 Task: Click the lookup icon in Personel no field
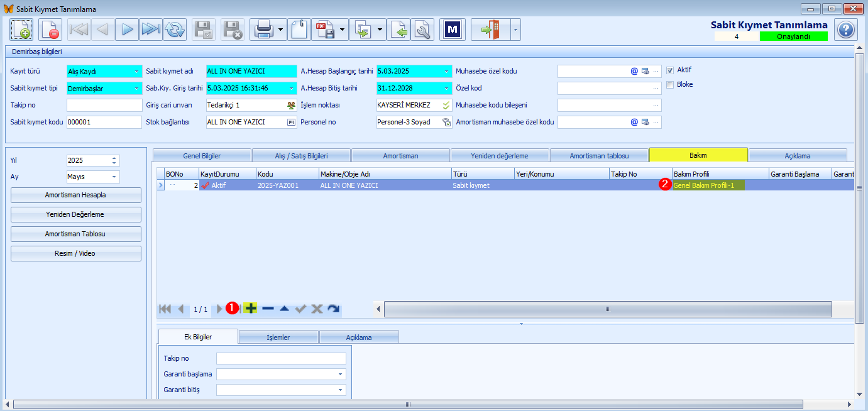click(446, 122)
